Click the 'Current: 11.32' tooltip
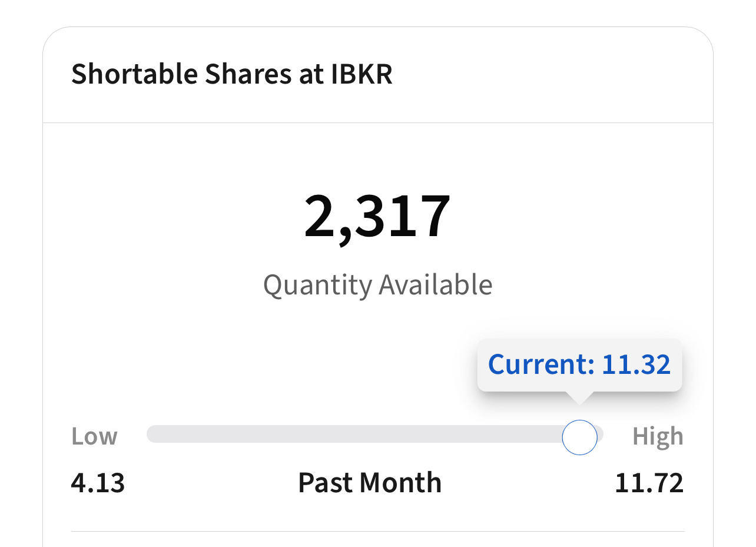Viewport: 756px width, 547px height. pyautogui.click(x=579, y=365)
